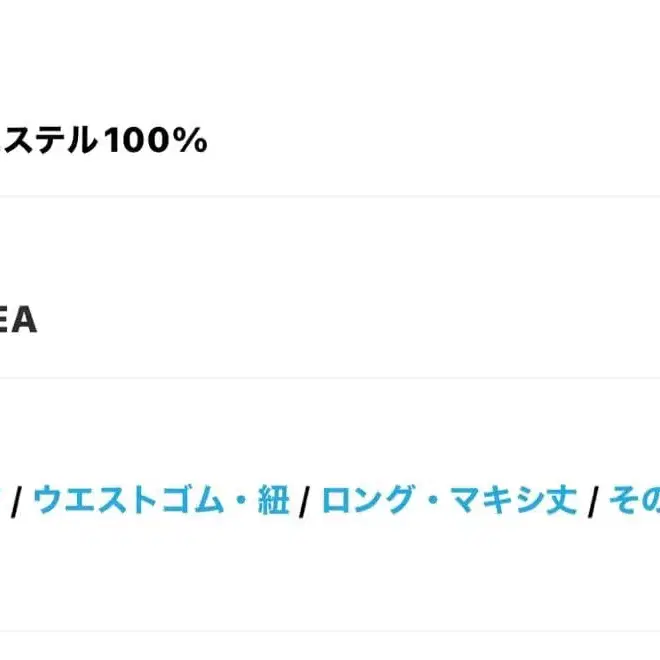
Task: Click the slash before the ウエストゴム・紐 link
Action: tap(17, 500)
